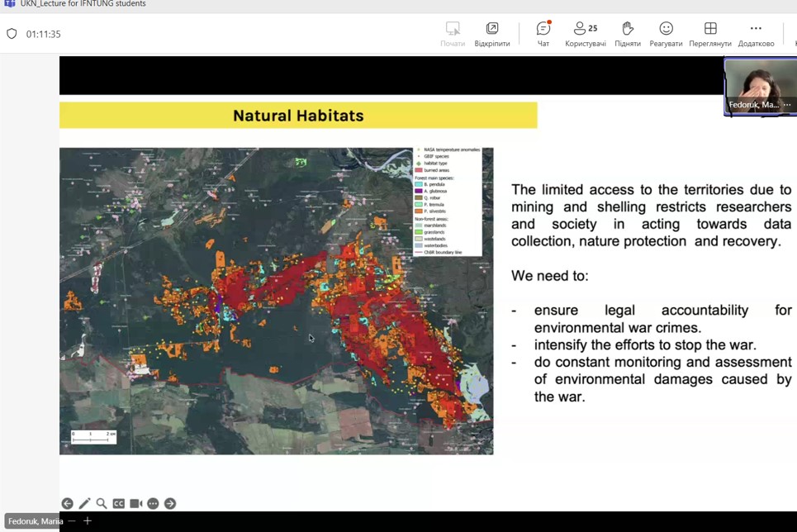Image resolution: width=797 pixels, height=532 pixels.
Task: Show the Користувачі participants list
Action: (585, 34)
